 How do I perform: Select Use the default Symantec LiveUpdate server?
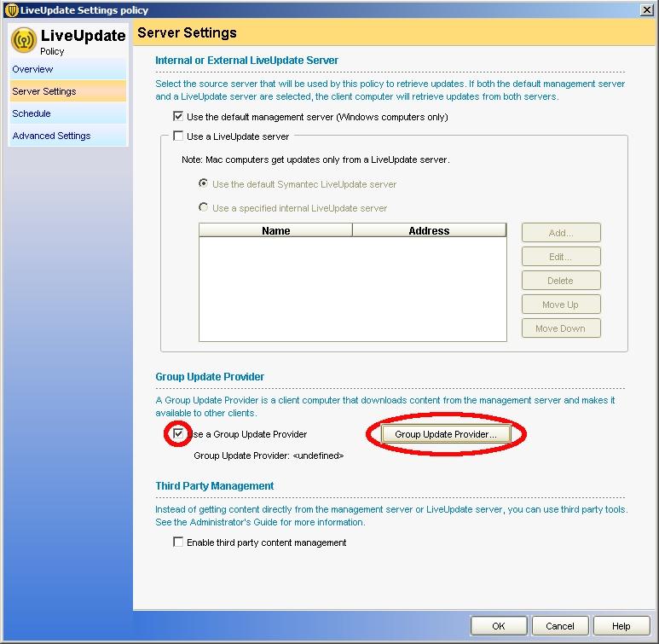(204, 183)
